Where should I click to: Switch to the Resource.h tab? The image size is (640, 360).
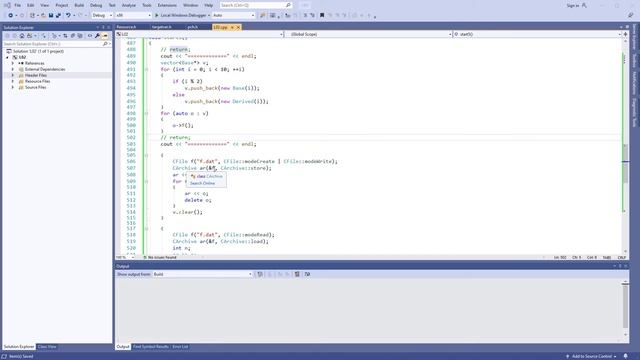[x=126, y=27]
